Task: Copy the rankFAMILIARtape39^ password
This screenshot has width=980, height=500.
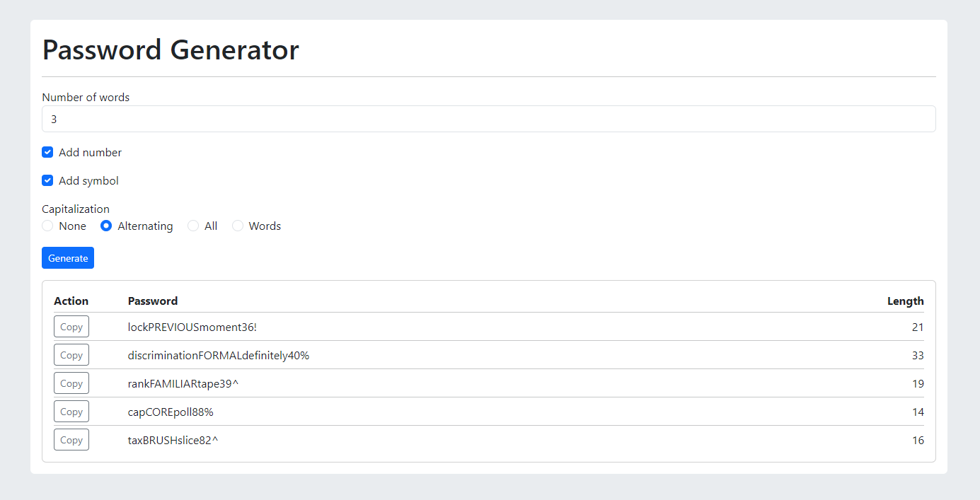Action: pos(71,383)
